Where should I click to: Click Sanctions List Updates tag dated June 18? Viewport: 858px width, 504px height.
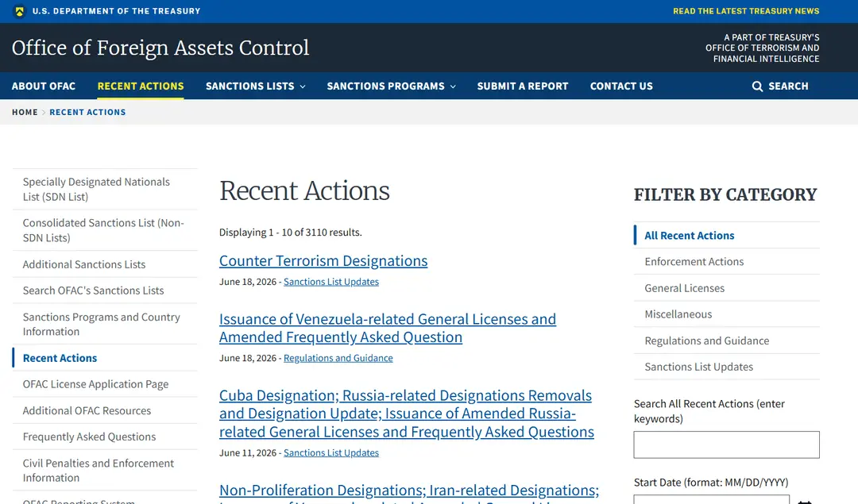click(331, 282)
